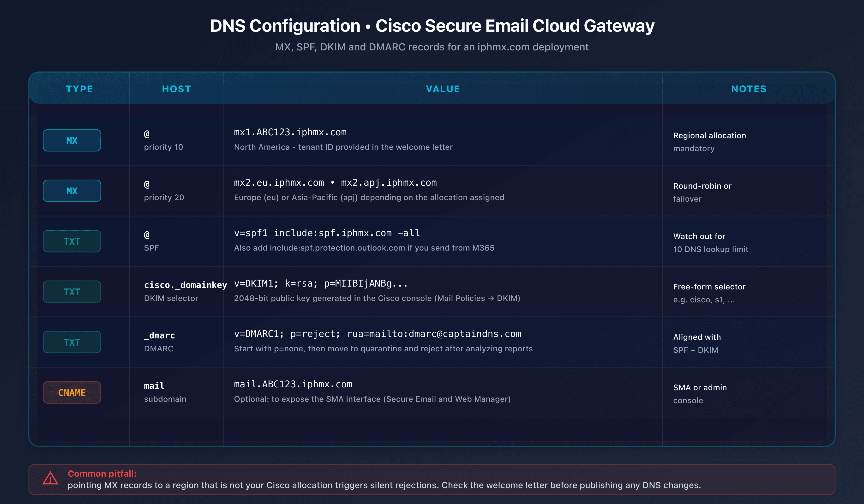Click the mx1.ABC123.iphmx.com value

click(290, 132)
